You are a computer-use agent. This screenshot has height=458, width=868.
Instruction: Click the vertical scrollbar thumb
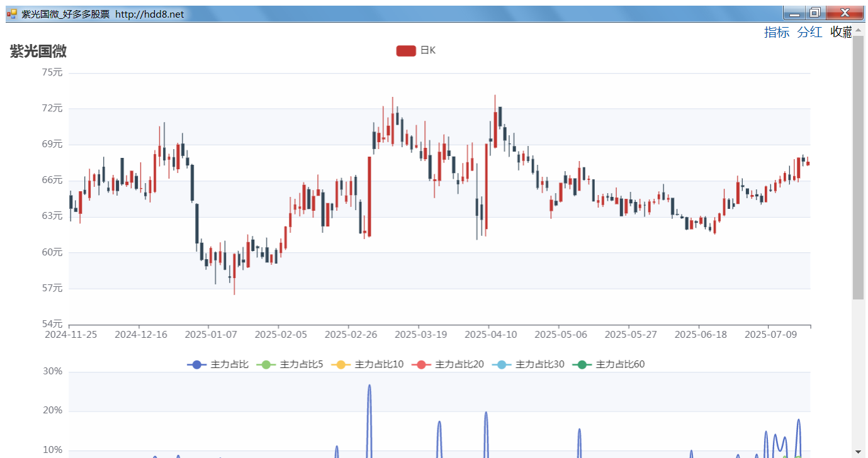pos(859,167)
